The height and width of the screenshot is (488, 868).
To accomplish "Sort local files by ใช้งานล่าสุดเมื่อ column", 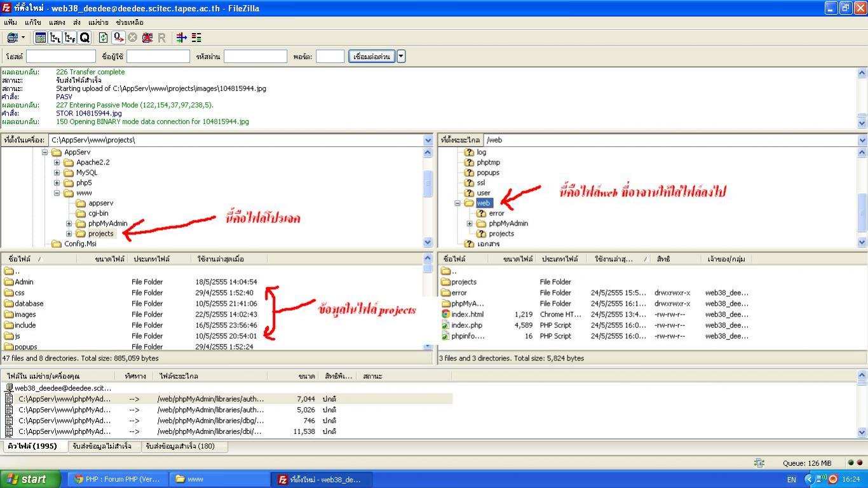I will [x=229, y=259].
